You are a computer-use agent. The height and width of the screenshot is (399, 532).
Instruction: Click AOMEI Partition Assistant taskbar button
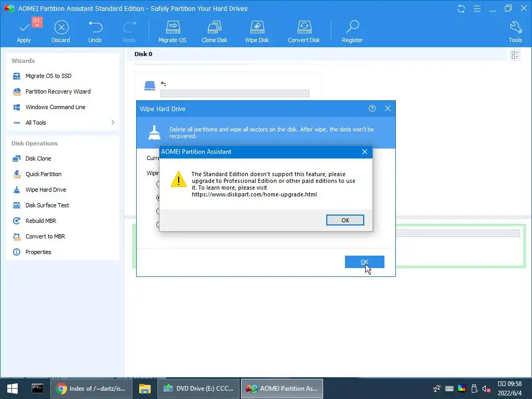(282, 389)
